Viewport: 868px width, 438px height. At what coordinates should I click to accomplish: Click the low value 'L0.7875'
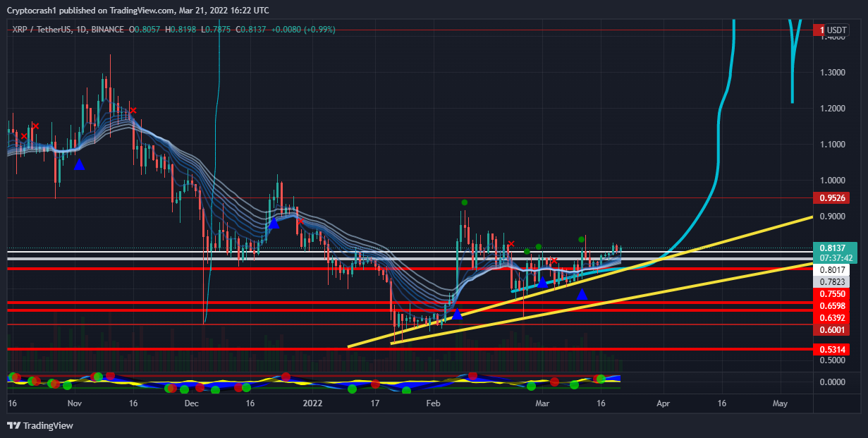(215, 30)
